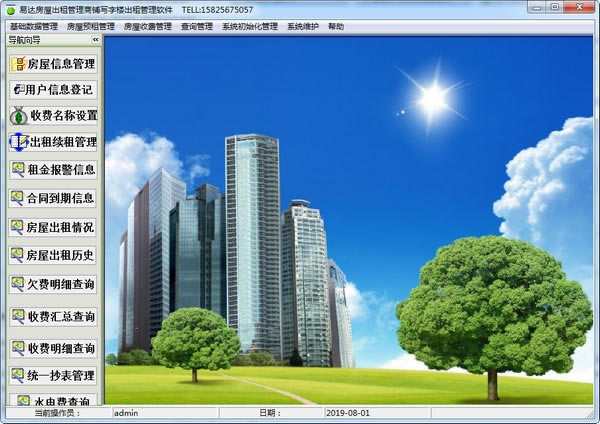
Task: Collapse the 导航向导 panel using the chevron
Action: tap(95, 40)
